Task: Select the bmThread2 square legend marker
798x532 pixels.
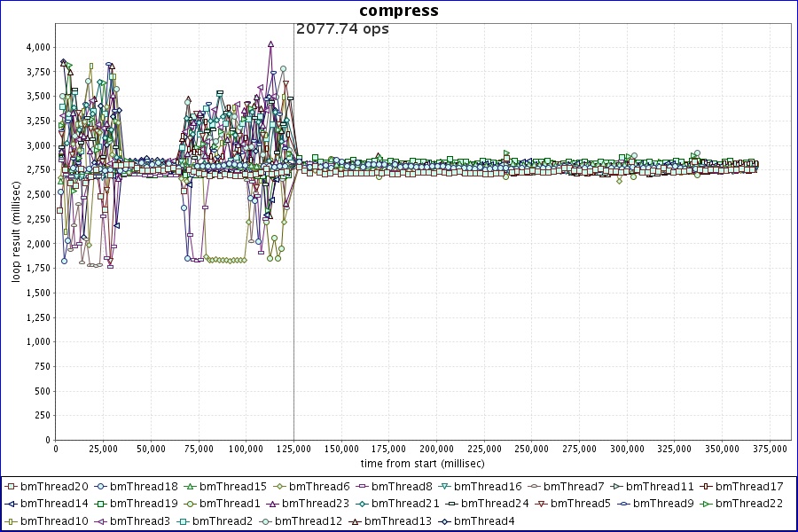Action: tap(183, 521)
